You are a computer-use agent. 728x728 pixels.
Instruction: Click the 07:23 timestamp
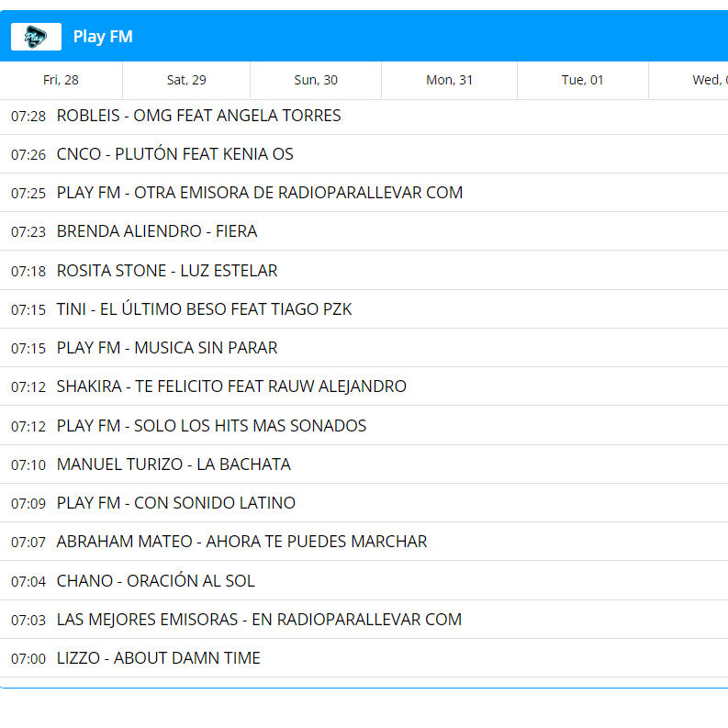tap(28, 231)
